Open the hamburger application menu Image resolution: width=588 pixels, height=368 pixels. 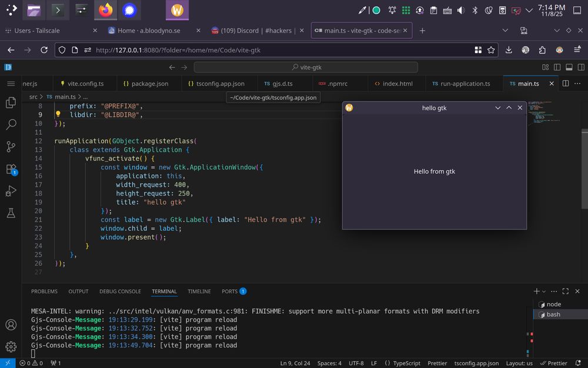[x=10, y=84]
